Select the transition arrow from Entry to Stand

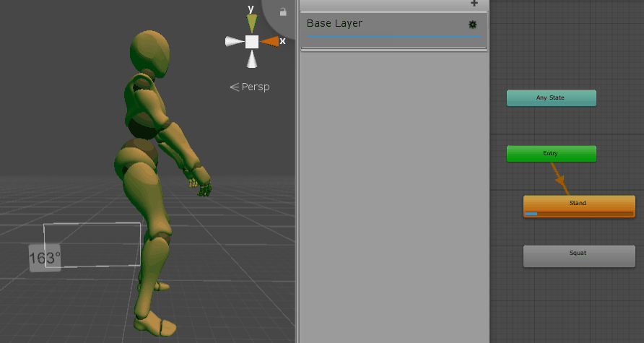click(x=558, y=178)
